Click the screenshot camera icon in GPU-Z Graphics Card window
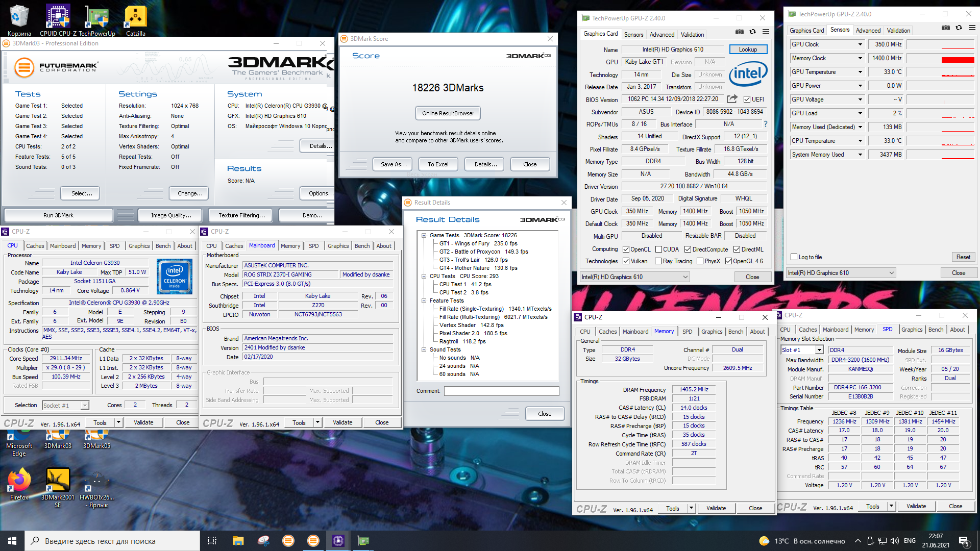 (x=739, y=32)
